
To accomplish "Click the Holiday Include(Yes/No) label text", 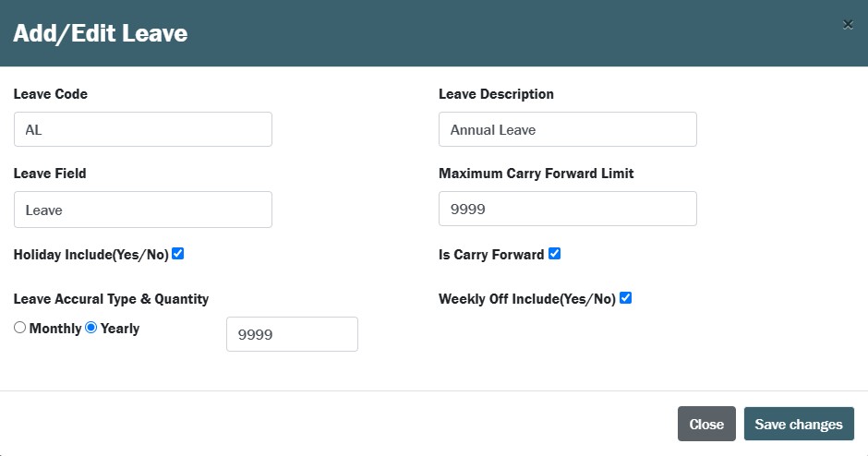I will 90,255.
